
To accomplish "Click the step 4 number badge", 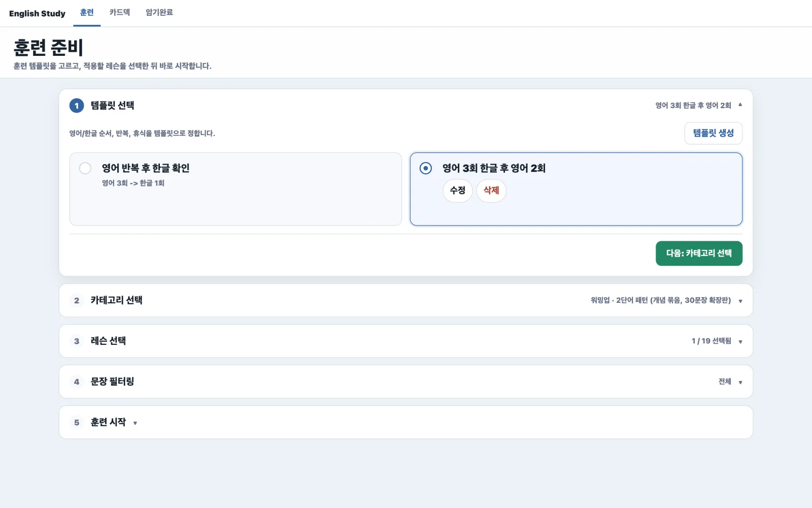I will [77, 382].
